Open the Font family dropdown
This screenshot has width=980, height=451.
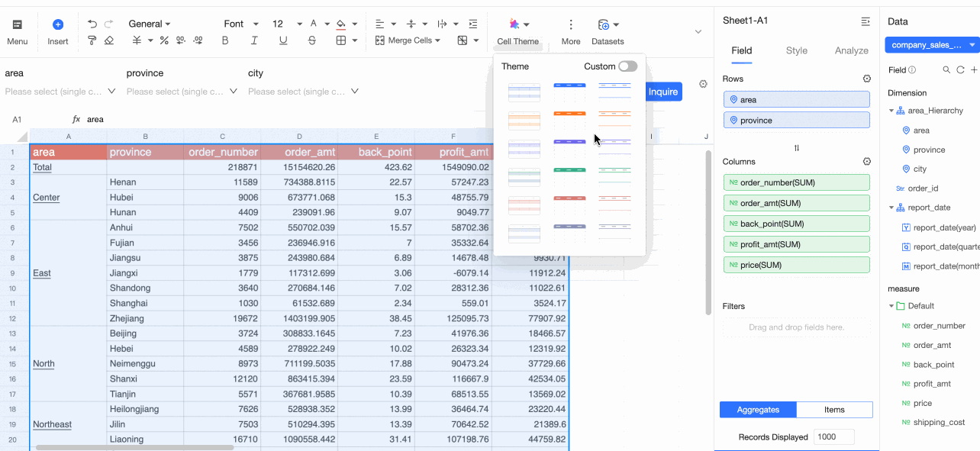click(x=241, y=24)
